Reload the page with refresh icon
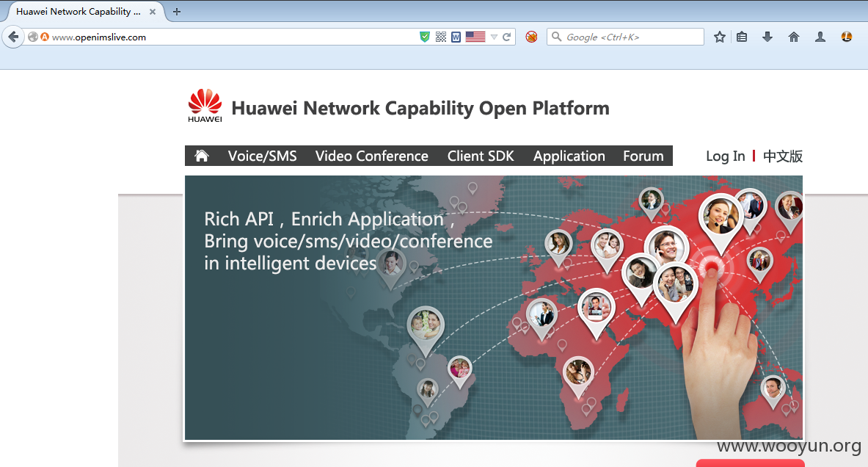Image resolution: width=868 pixels, height=467 pixels. pos(506,37)
